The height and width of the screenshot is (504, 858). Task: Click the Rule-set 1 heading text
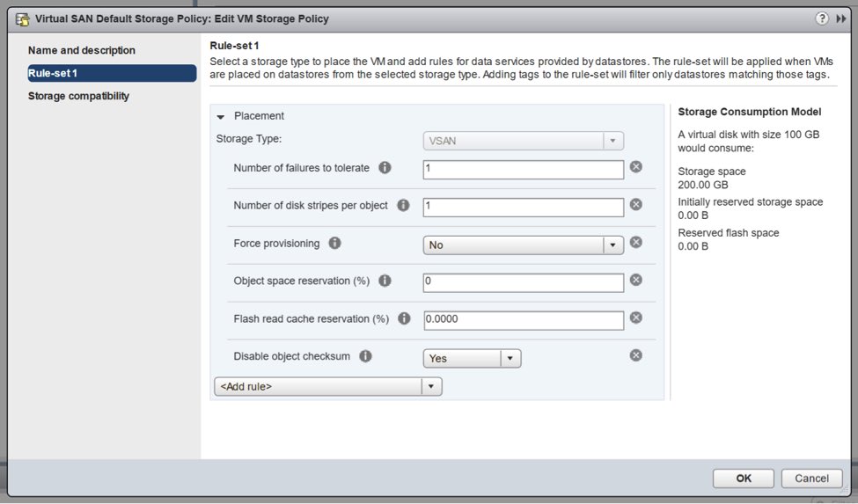234,46
